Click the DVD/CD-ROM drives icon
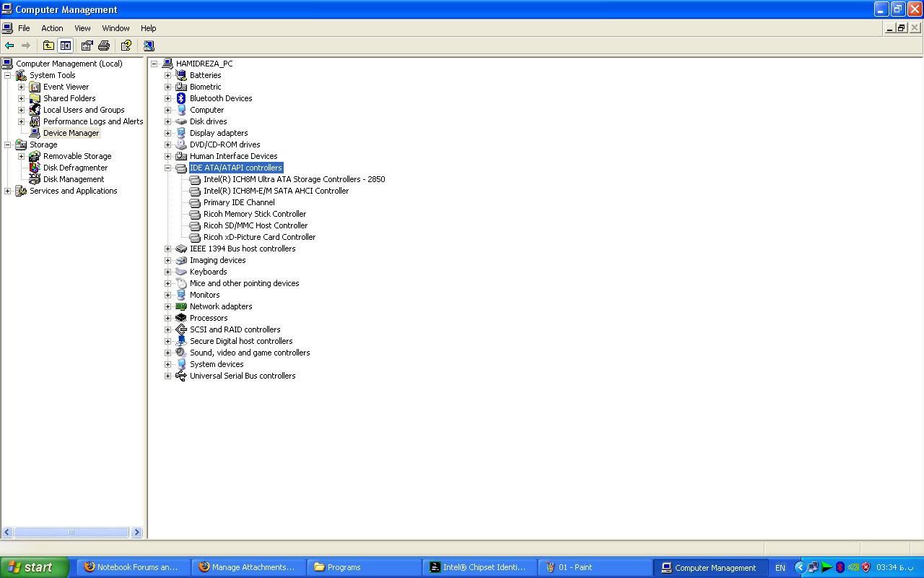The height and width of the screenshot is (578, 924). click(x=181, y=144)
